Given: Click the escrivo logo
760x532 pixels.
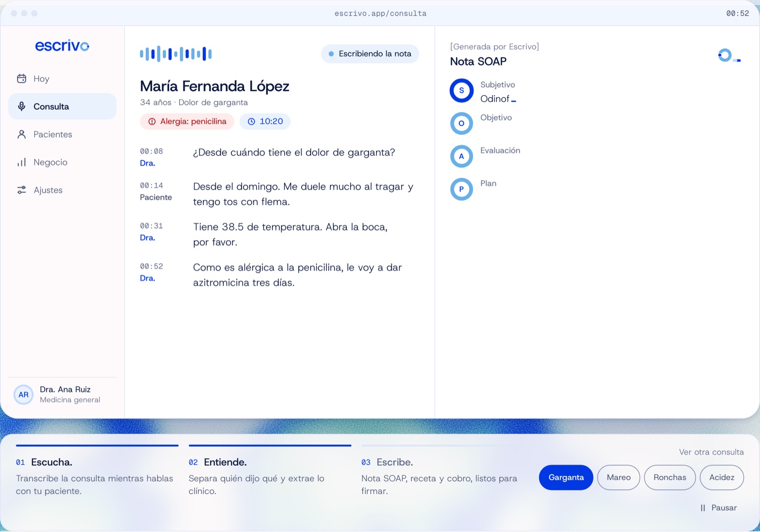Looking at the screenshot, I should pyautogui.click(x=62, y=46).
